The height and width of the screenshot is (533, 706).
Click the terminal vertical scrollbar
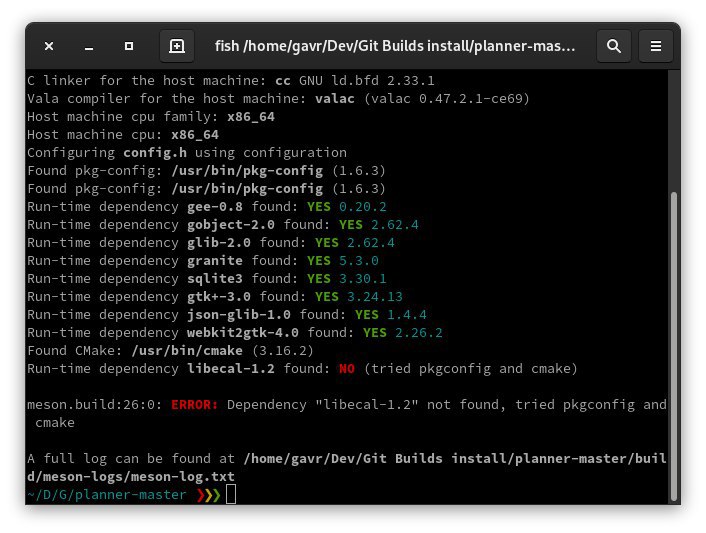coord(674,346)
